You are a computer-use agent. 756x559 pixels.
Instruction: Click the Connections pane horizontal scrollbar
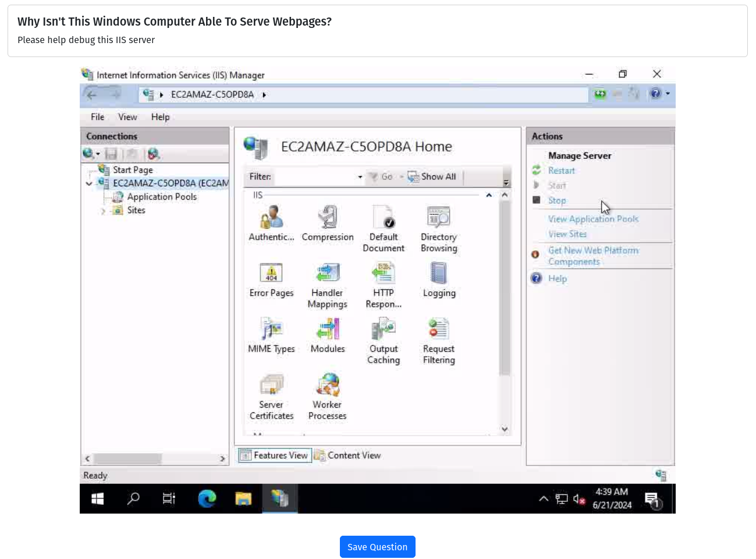127,459
